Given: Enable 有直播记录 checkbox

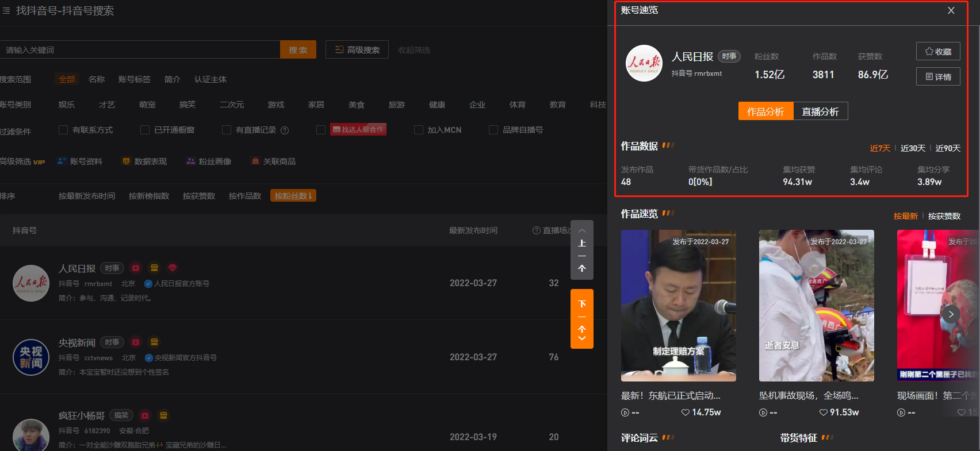Looking at the screenshot, I should 227,130.
